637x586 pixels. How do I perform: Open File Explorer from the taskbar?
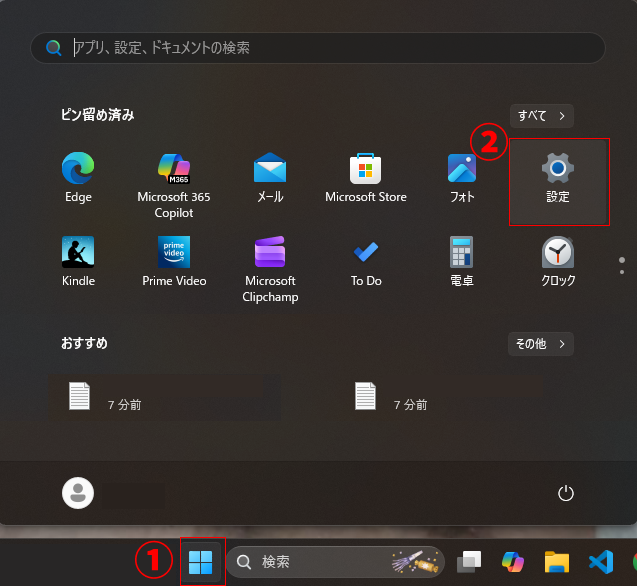[556, 562]
